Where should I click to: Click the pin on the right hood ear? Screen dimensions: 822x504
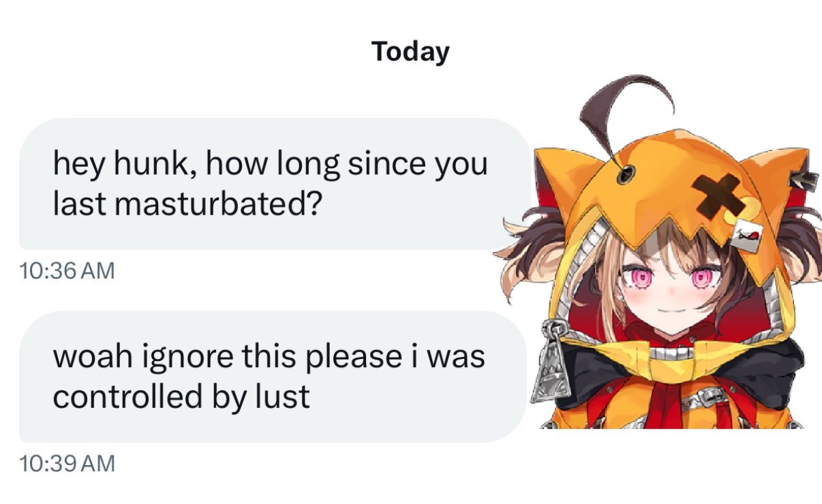[802, 178]
